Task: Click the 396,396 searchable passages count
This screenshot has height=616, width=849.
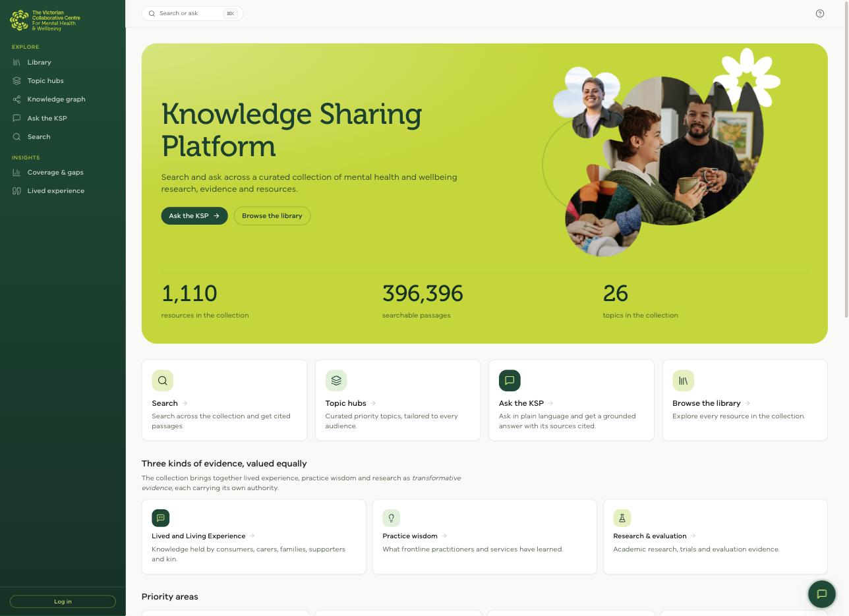Action: (x=423, y=293)
